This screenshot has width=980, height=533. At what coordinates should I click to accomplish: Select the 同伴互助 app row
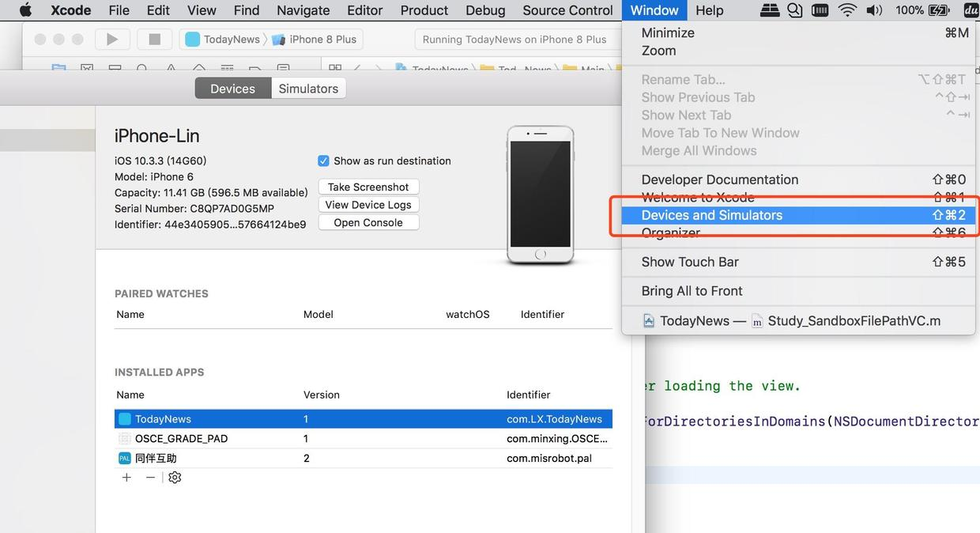pos(364,459)
